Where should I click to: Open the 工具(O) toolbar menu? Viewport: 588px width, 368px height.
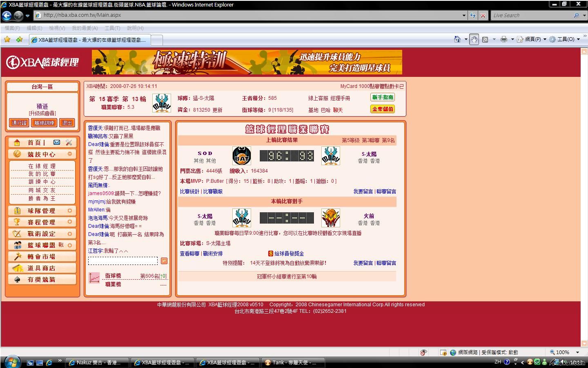coord(565,39)
